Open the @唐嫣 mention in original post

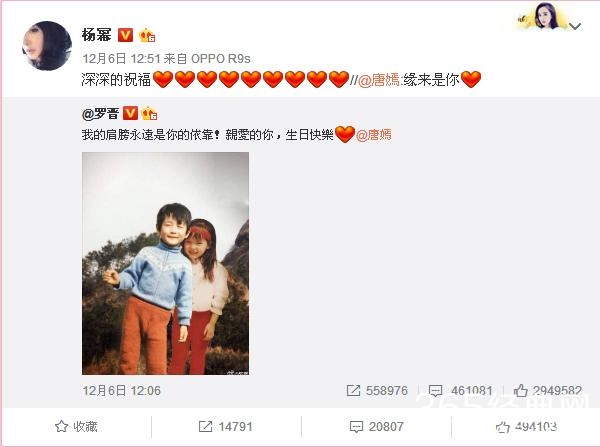click(374, 135)
